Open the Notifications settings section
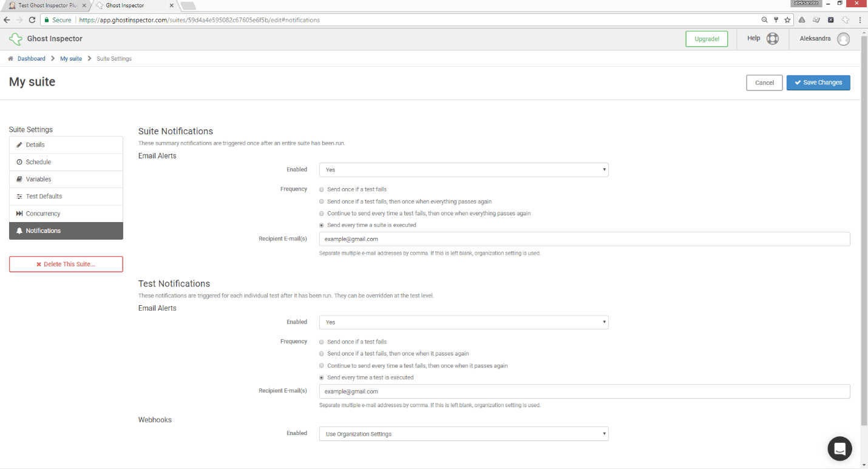 tap(66, 231)
